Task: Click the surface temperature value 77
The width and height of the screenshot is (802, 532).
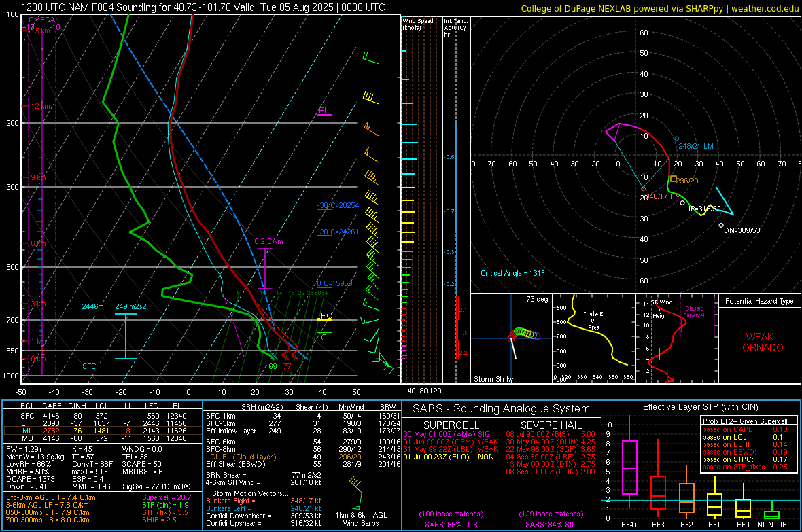Action: coord(287,366)
